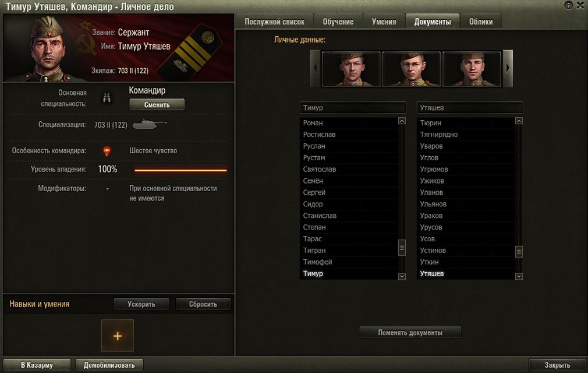Click the Commander binoculars specialty icon
This screenshot has width=588, height=373.
107,98
